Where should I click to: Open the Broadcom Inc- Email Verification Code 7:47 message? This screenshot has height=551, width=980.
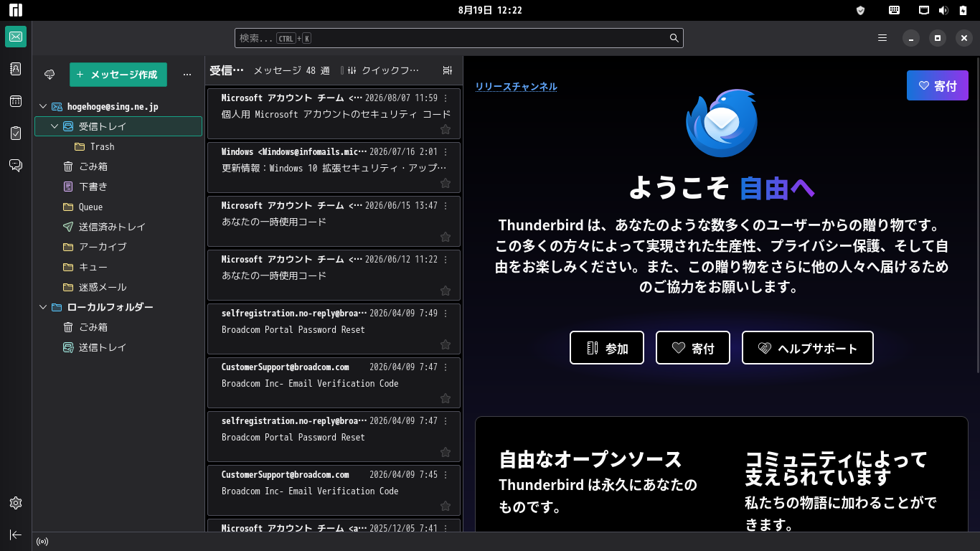pos(334,383)
